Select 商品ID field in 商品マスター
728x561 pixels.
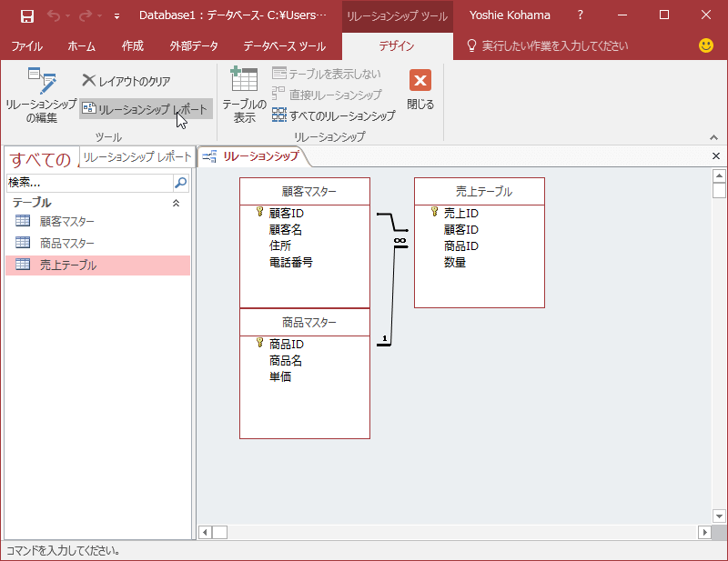pyautogui.click(x=286, y=345)
